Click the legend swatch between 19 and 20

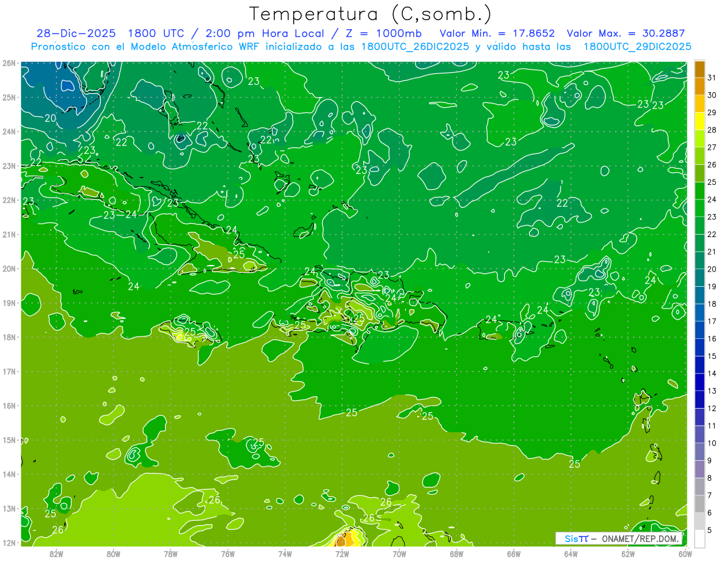coord(699,278)
